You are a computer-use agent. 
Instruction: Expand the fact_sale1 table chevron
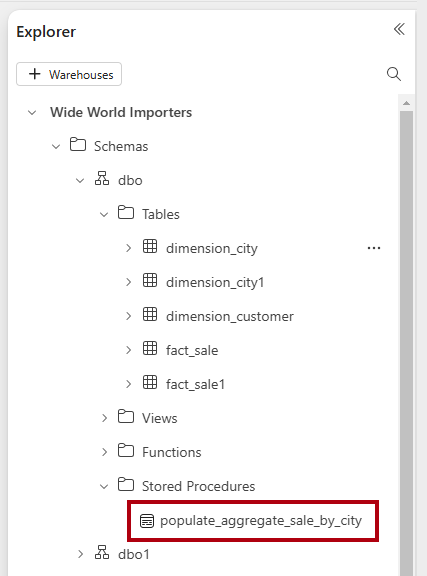point(128,384)
